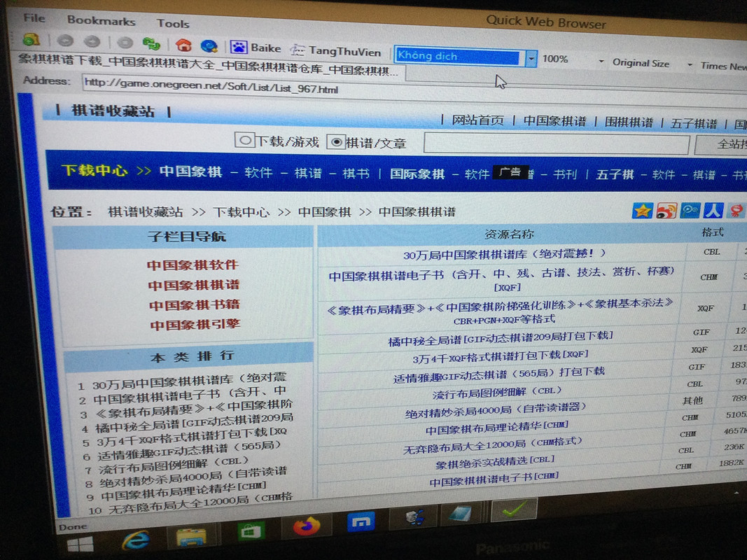Open 绝对精妙杀局4000局 in resource table

point(496,410)
